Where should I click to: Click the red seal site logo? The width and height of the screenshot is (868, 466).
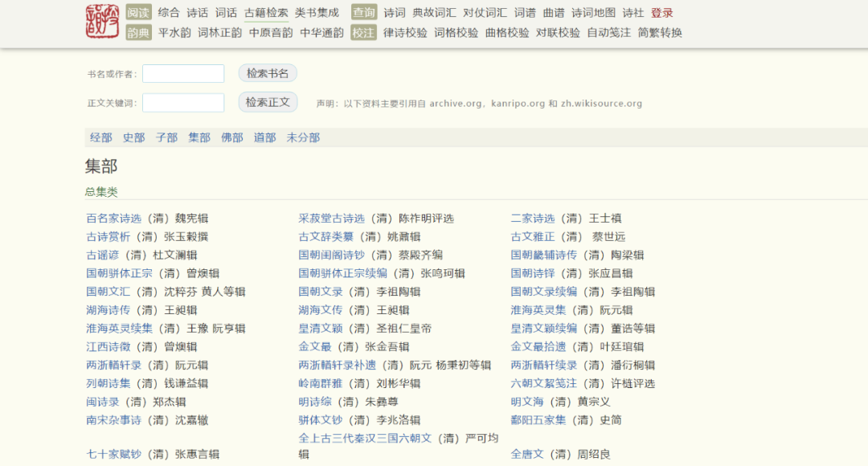click(102, 22)
